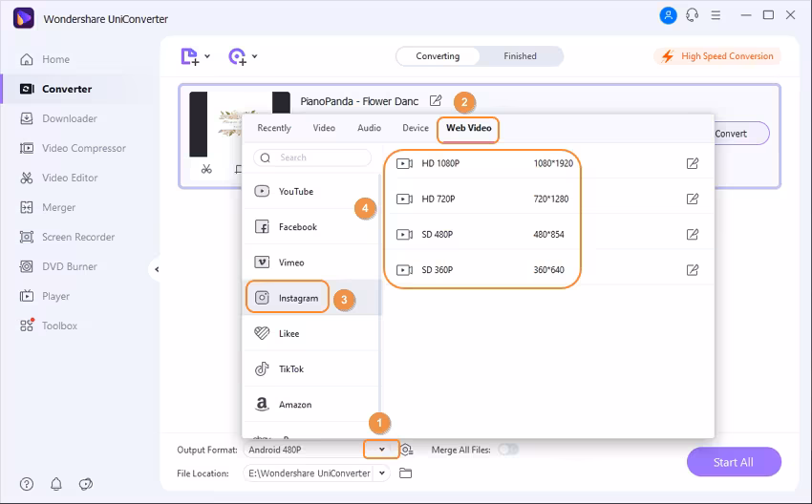Open Video Compressor
The image size is (812, 504).
point(73,148)
